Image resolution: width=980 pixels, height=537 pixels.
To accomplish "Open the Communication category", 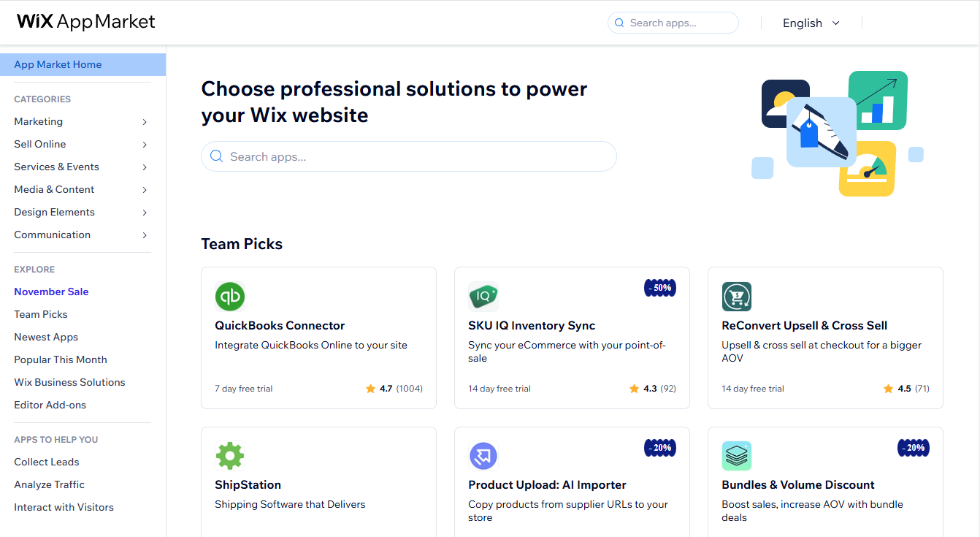I will coord(52,235).
